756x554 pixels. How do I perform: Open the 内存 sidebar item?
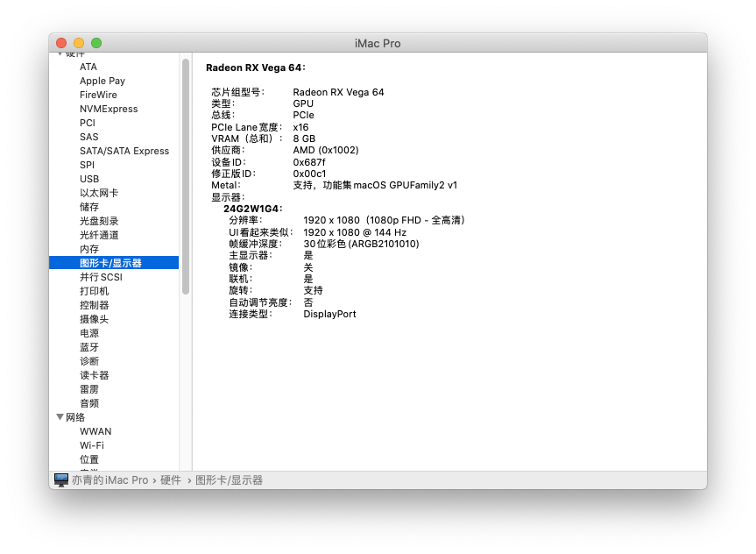tap(89, 249)
